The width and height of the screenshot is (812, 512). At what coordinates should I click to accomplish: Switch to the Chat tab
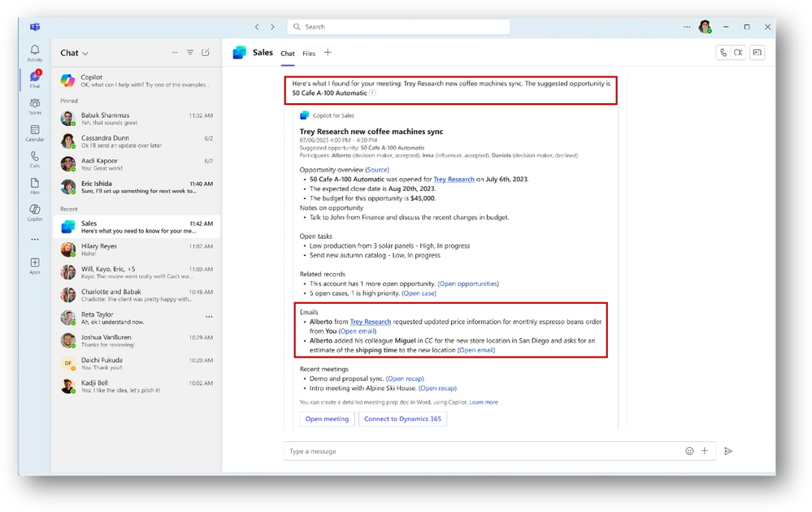point(288,54)
